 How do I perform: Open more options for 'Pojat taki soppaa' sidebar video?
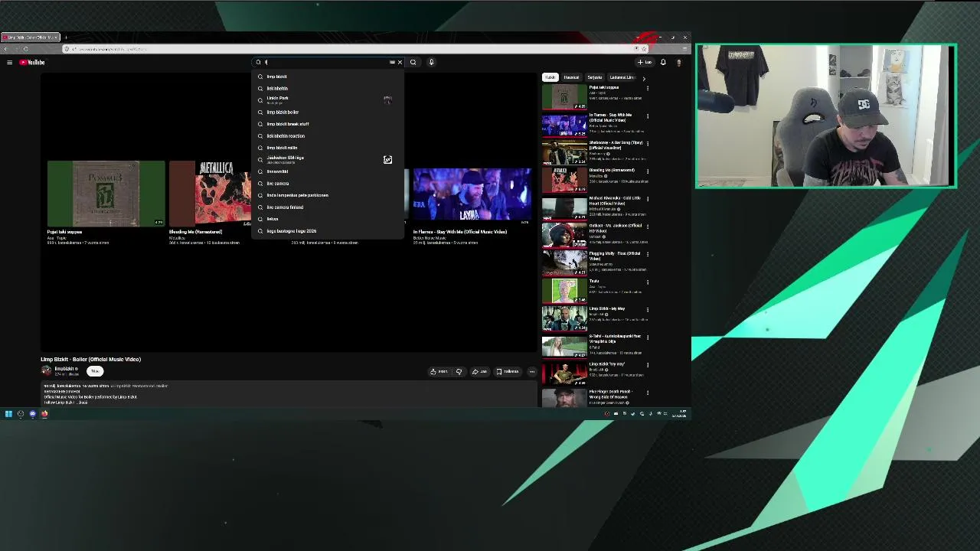[x=648, y=89]
